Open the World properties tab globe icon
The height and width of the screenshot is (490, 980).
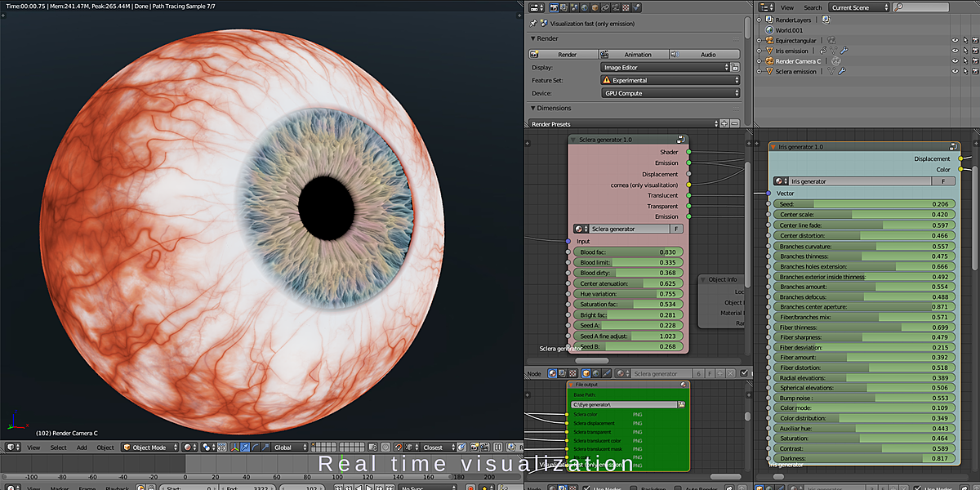click(x=585, y=7)
